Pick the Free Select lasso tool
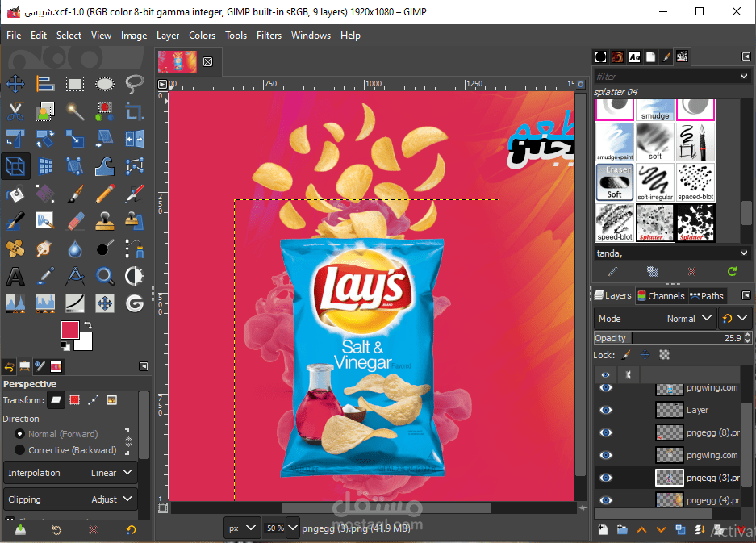 click(135, 84)
